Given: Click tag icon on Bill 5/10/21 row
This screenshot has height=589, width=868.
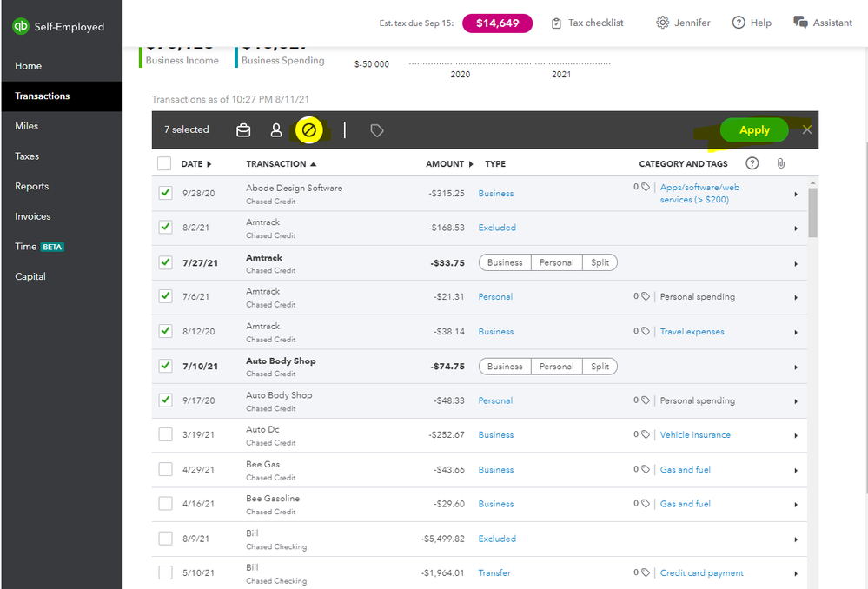Looking at the screenshot, I should coord(645,573).
